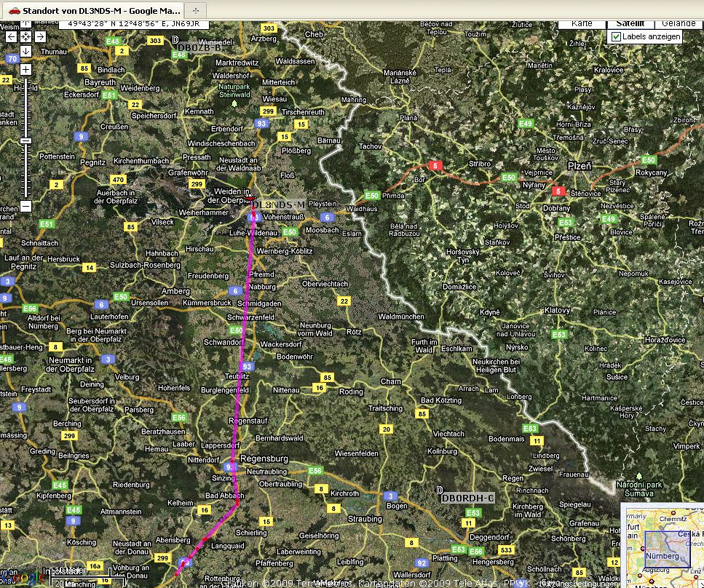Click the DB0RDH-C station marker
This screenshot has width=704, height=588.
tap(440, 490)
